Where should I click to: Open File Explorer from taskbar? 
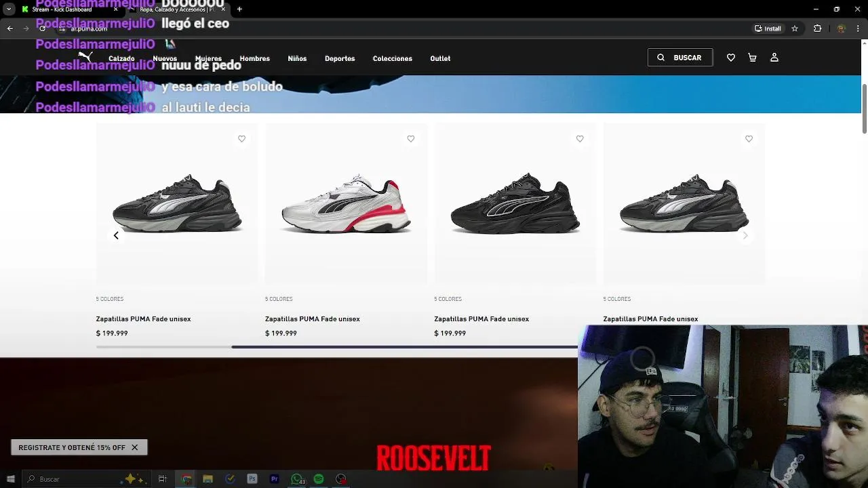tap(208, 479)
